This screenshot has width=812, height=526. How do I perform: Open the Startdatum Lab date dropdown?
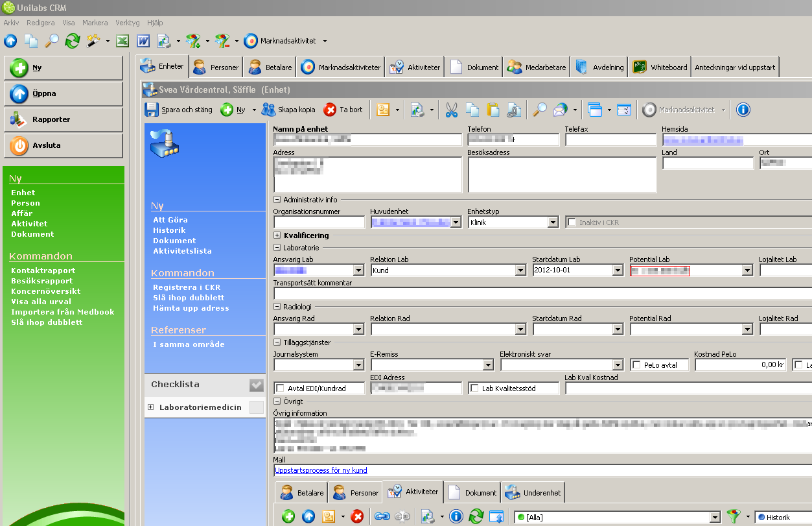pos(618,270)
